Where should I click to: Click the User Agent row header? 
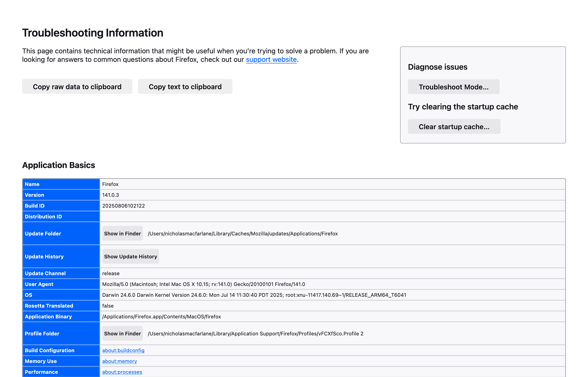click(x=61, y=284)
